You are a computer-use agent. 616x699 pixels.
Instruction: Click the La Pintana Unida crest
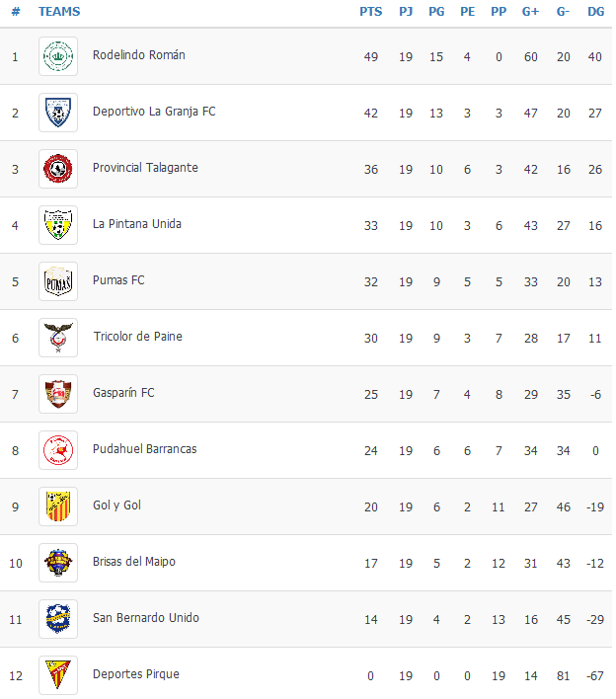coord(58,225)
